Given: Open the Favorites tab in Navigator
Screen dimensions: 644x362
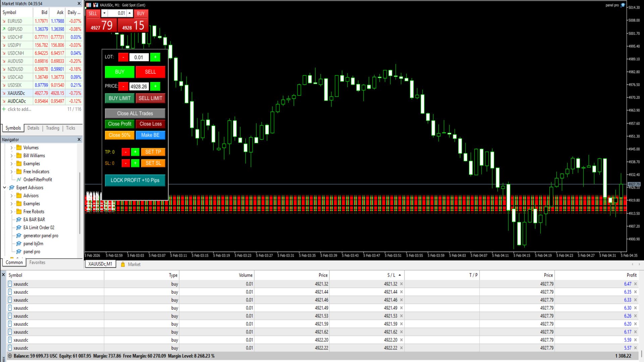Looking at the screenshot, I should pos(37,262).
